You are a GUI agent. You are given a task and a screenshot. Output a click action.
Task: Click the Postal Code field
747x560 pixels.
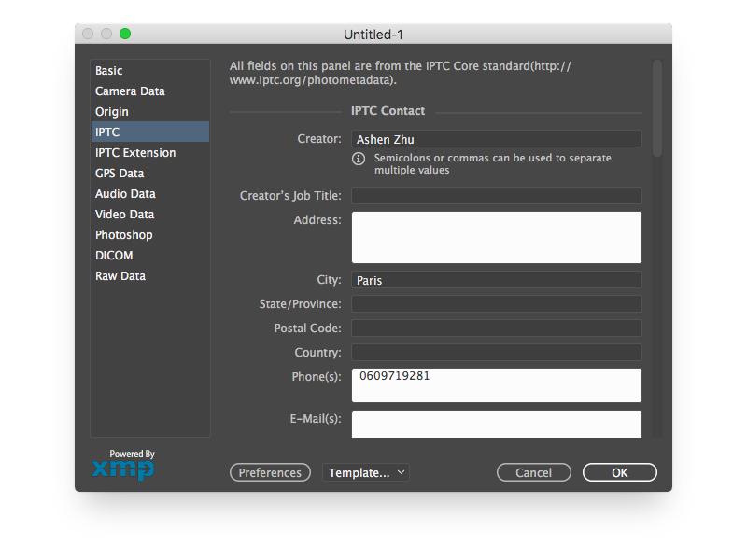click(x=497, y=329)
